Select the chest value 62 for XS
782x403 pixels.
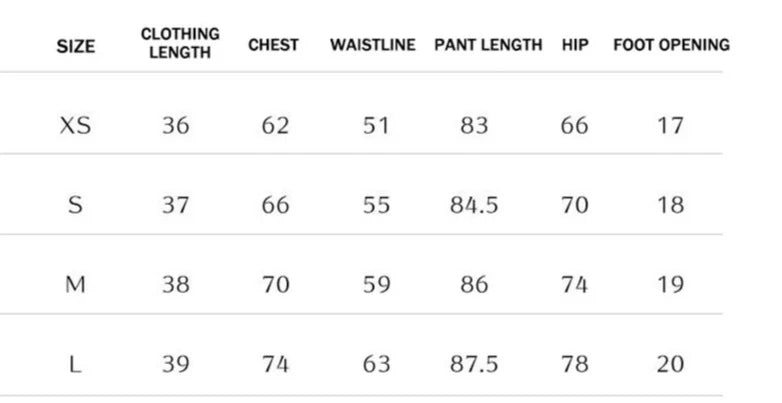click(x=275, y=126)
